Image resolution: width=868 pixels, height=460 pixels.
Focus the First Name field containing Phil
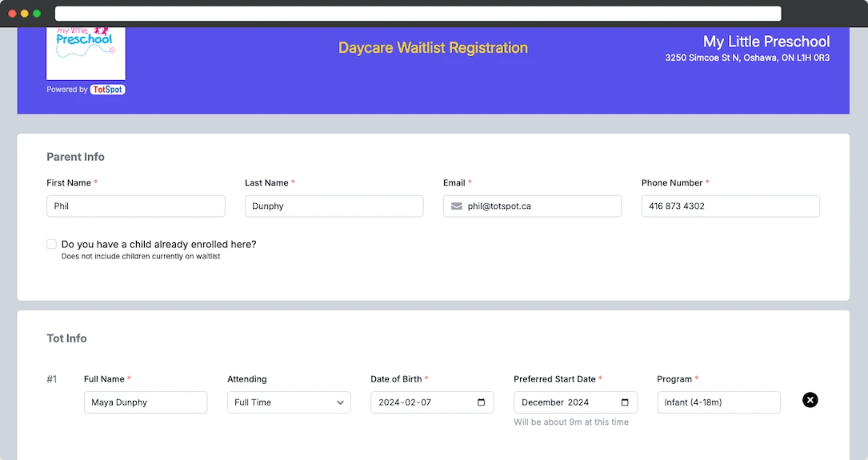[x=136, y=206]
